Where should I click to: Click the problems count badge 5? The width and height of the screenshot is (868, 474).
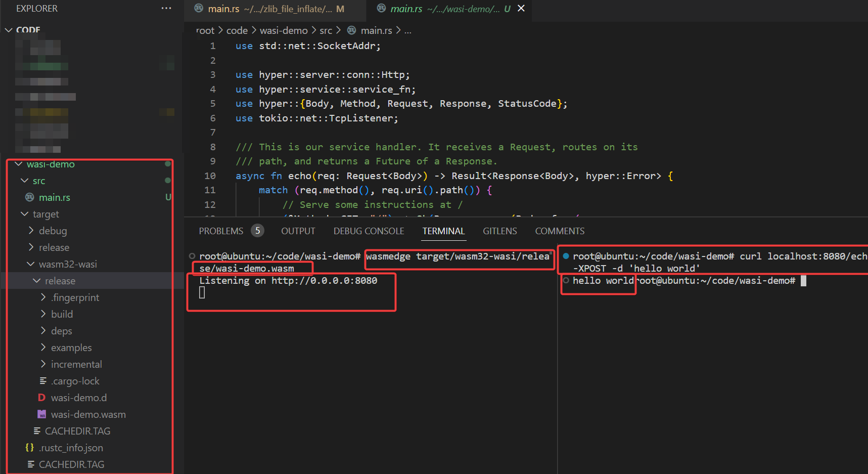click(x=258, y=231)
